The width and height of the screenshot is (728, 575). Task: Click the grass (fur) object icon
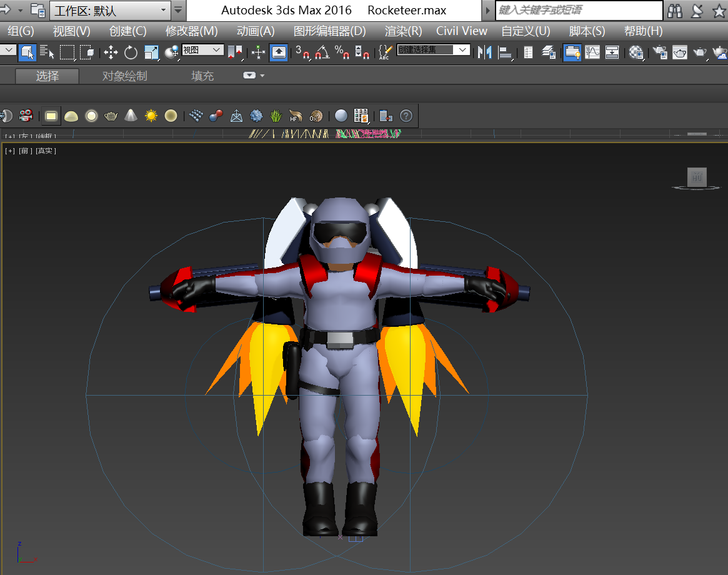point(276,116)
